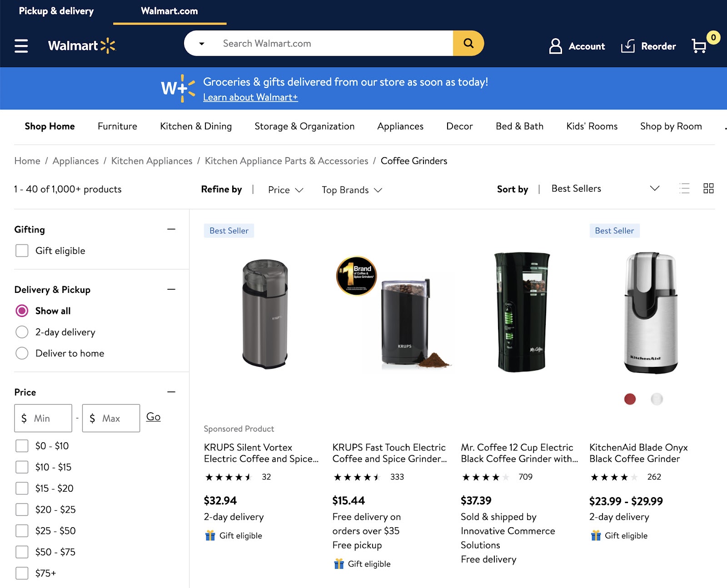
Task: Open the KitchenAid Blade grinder product image
Action: [x=651, y=313]
